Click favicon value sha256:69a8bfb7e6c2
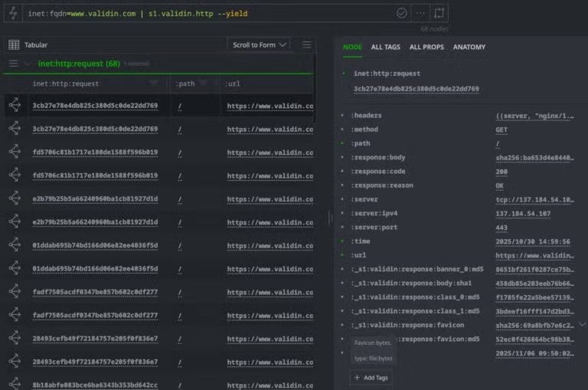588x390 pixels. click(534, 326)
